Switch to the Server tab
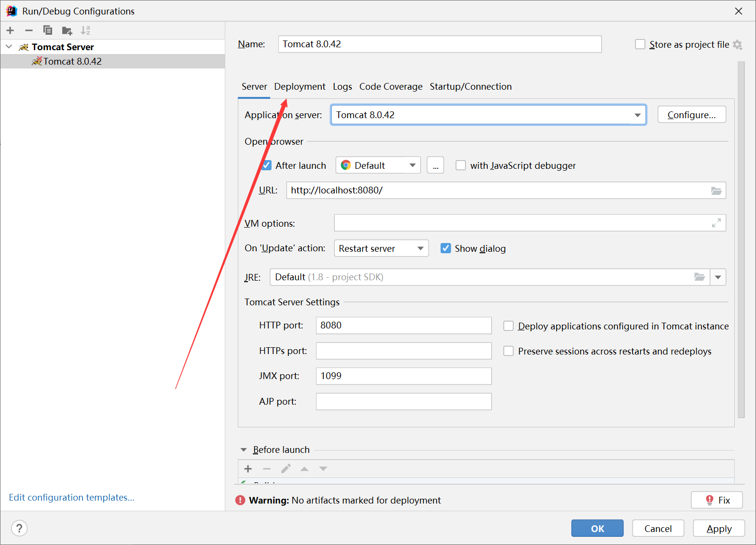Viewport: 756px width, 545px height. point(254,86)
